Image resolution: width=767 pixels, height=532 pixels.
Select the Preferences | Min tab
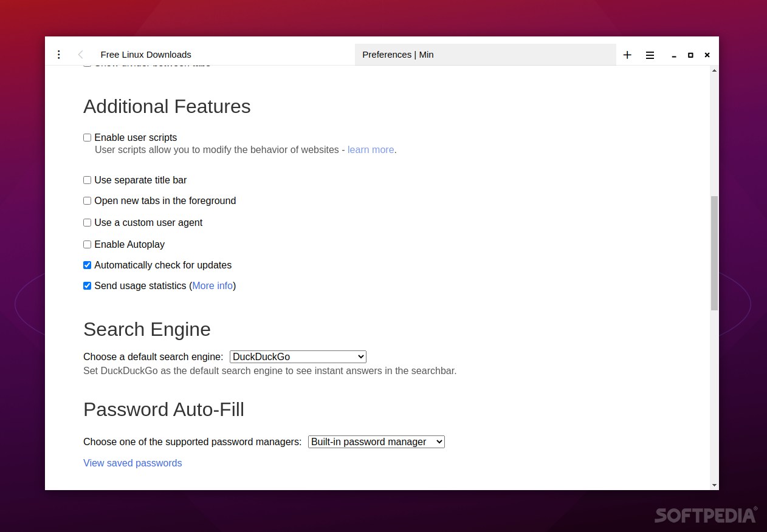tap(486, 55)
